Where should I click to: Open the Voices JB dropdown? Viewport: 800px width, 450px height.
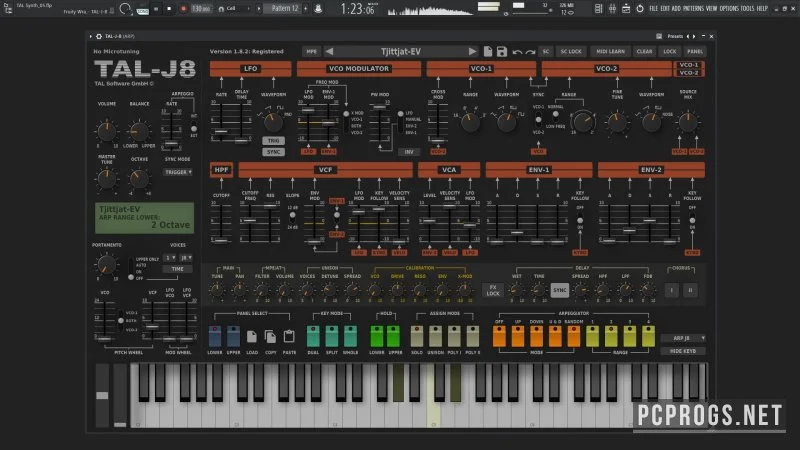click(186, 258)
